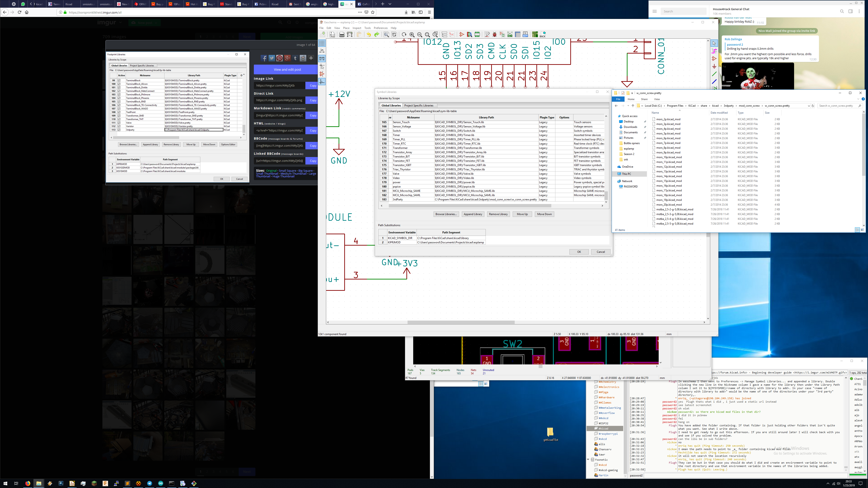Open the Place menu in Eeschema

(346, 28)
